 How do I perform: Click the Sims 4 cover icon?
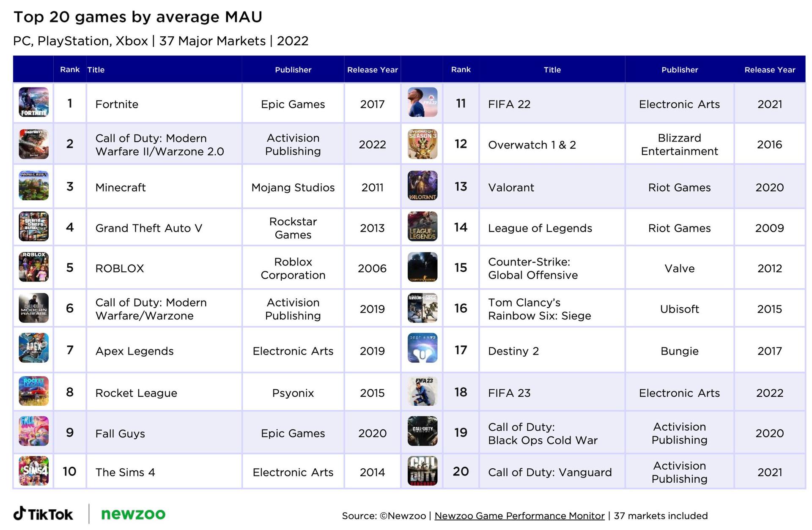point(33,471)
